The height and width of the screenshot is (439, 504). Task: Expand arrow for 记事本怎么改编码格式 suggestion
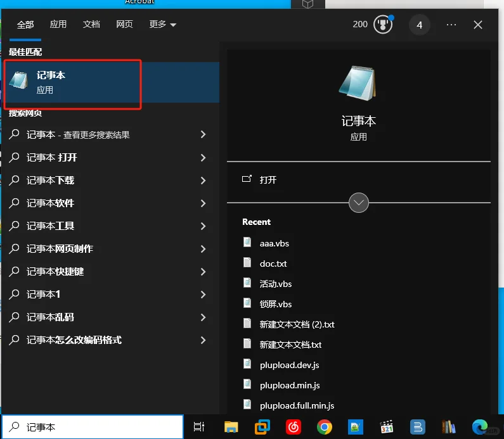[x=203, y=340]
